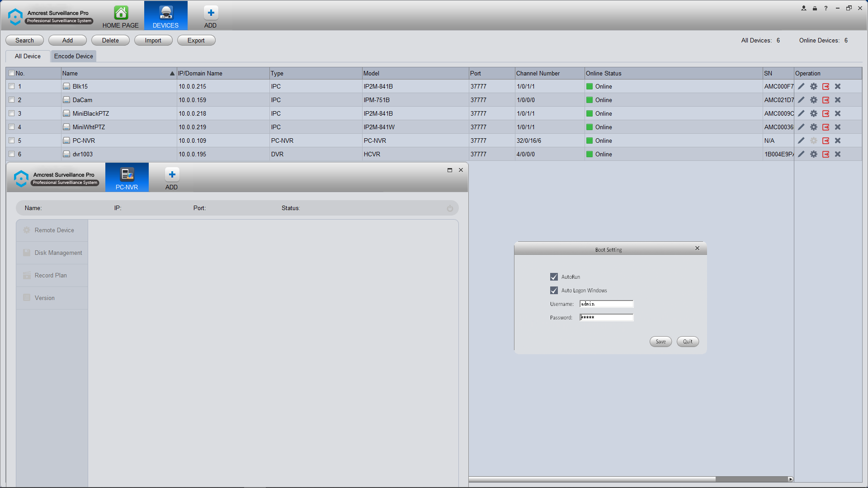The height and width of the screenshot is (488, 868).
Task: Click the Export button
Action: click(196, 40)
